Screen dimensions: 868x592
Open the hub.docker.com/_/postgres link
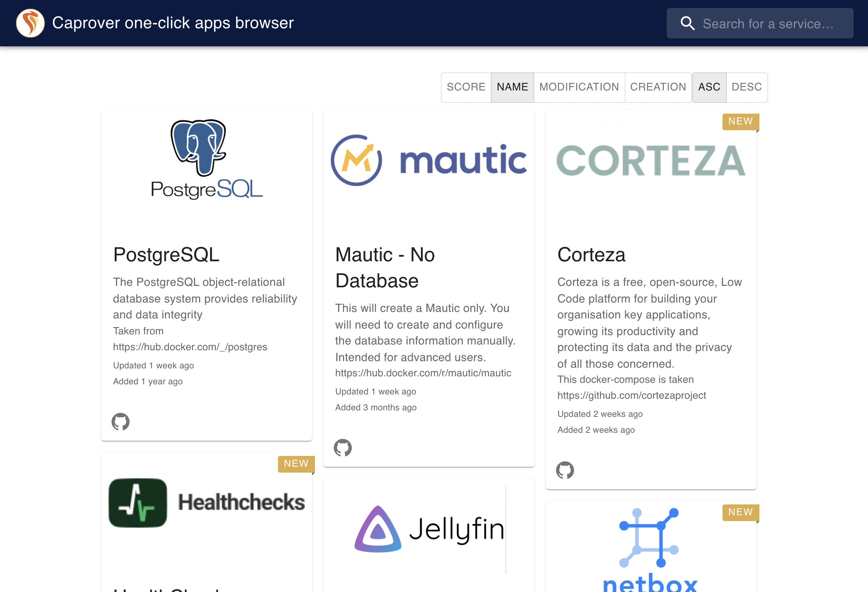(x=190, y=347)
